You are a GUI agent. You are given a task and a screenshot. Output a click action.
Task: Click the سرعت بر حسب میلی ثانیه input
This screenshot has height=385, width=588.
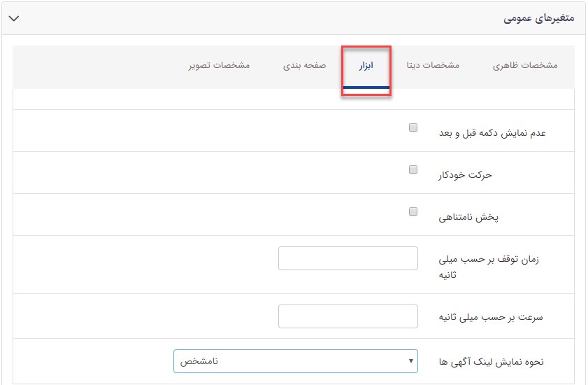347,316
